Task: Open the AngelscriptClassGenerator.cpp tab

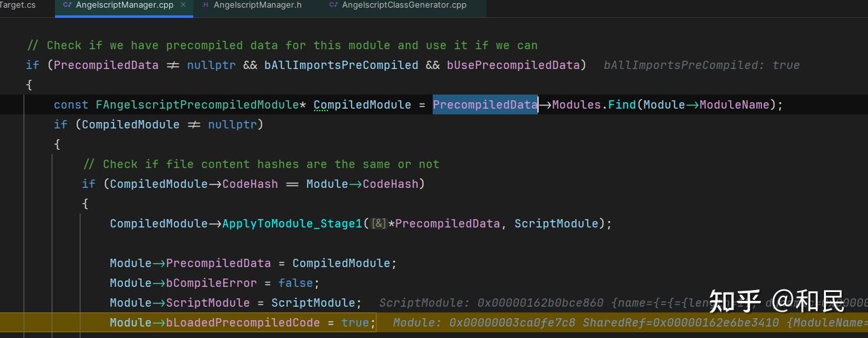Action: 403,5
